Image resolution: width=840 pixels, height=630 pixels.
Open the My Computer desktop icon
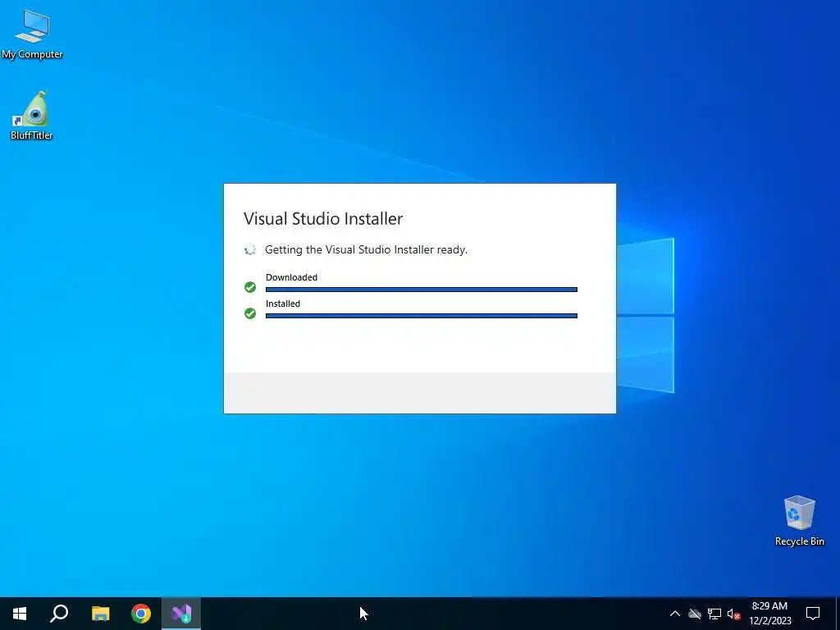click(x=32, y=34)
